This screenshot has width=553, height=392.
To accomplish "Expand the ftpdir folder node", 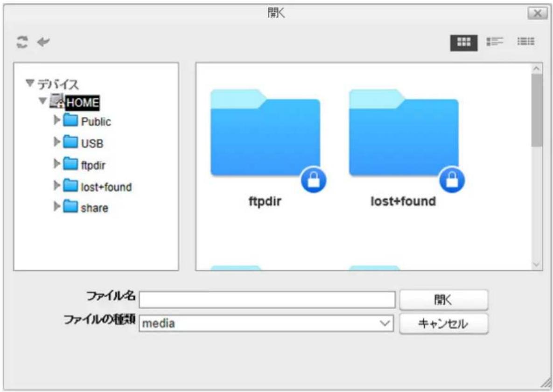I will coord(56,164).
